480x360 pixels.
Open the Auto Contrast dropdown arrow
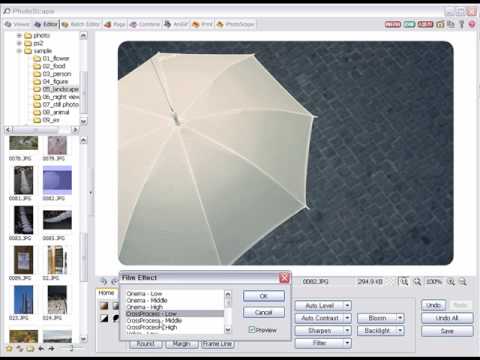[347, 318]
